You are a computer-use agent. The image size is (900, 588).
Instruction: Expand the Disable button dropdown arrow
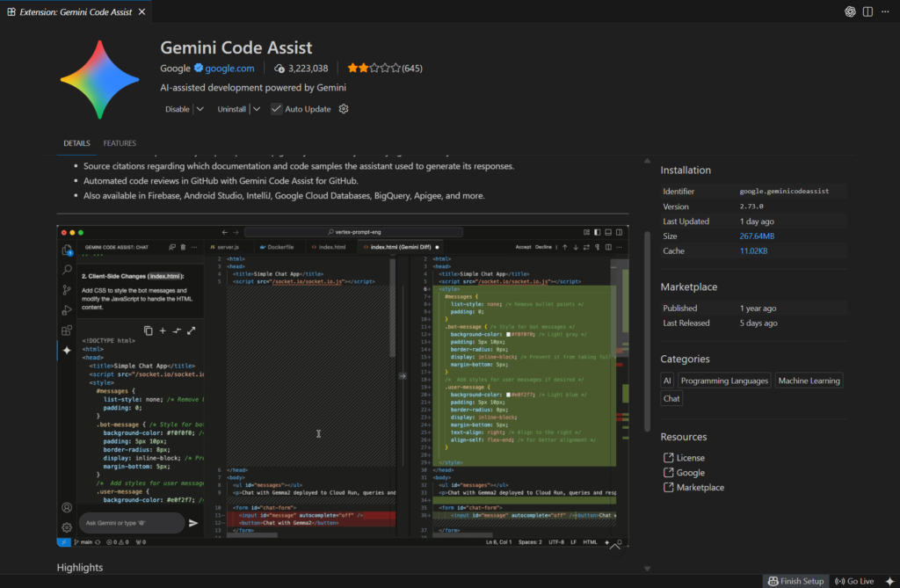click(200, 109)
